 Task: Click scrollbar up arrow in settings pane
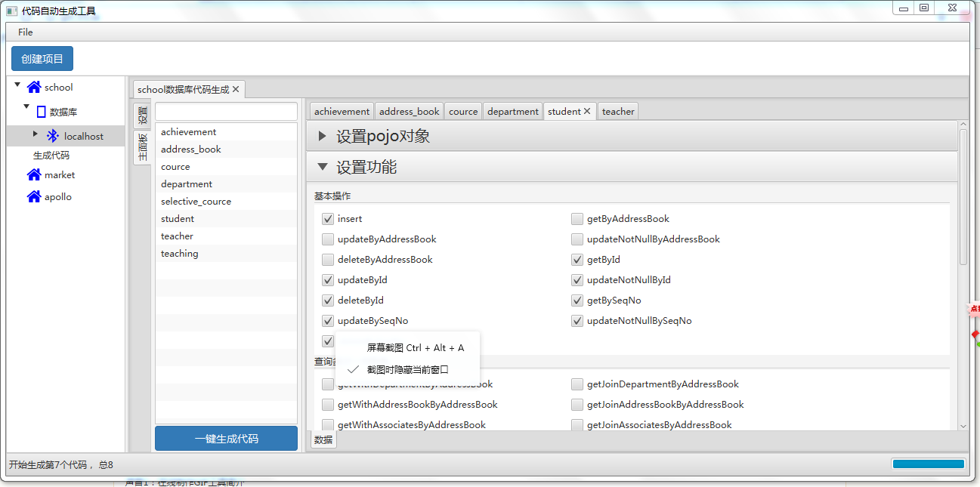(963, 125)
